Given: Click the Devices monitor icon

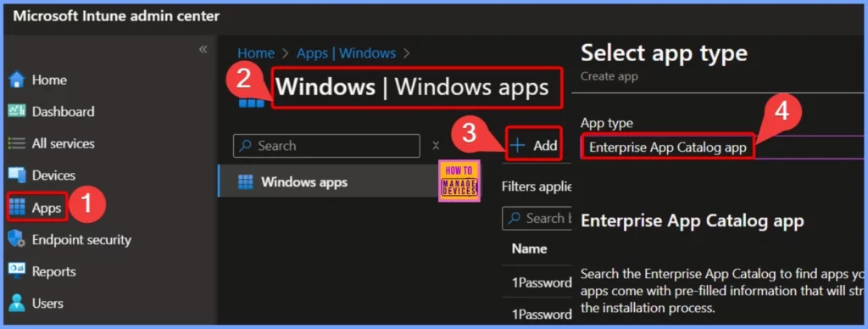Looking at the screenshot, I should [x=17, y=175].
